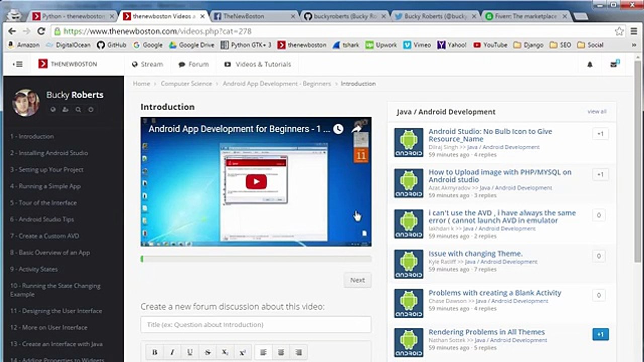Align text center in the editor

(x=281, y=352)
